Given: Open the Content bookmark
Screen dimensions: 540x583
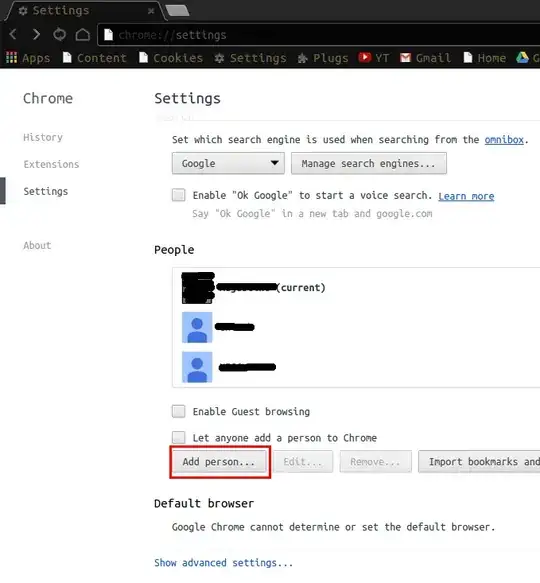Looking at the screenshot, I should click(95, 58).
